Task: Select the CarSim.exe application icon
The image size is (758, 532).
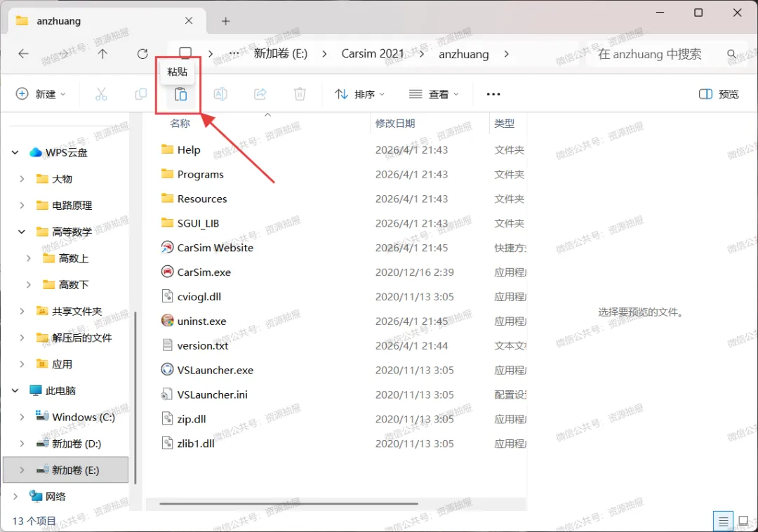Action: click(x=167, y=272)
